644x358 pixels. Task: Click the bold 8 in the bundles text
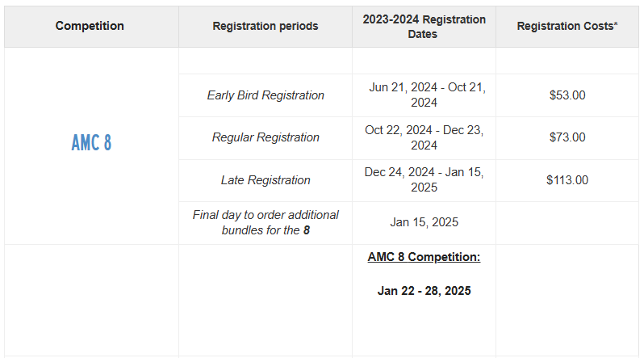(307, 230)
